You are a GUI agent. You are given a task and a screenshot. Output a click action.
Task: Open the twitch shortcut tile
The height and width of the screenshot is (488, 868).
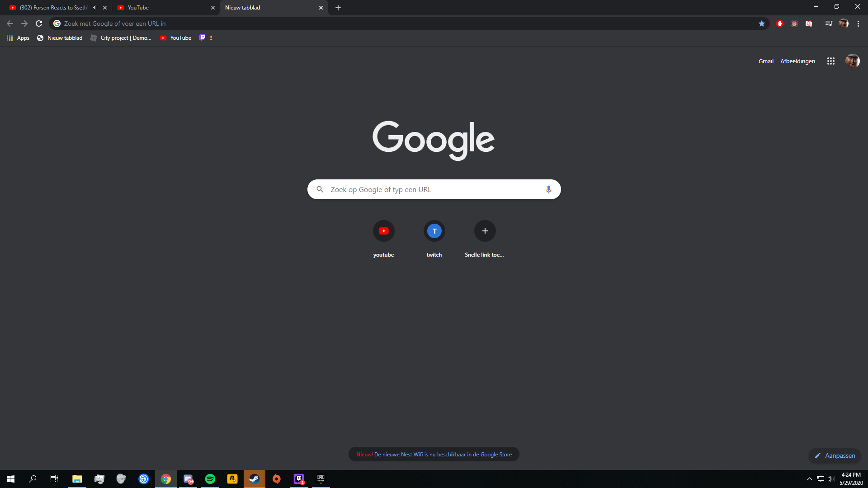pos(434,231)
